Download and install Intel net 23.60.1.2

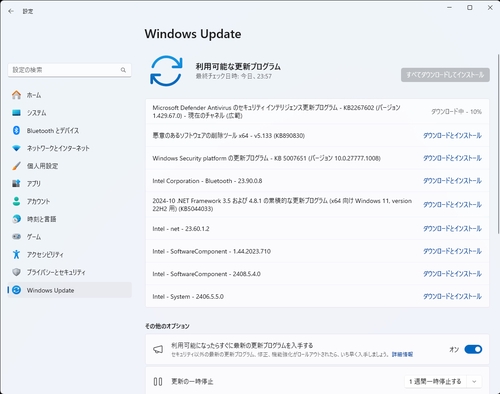(452, 229)
